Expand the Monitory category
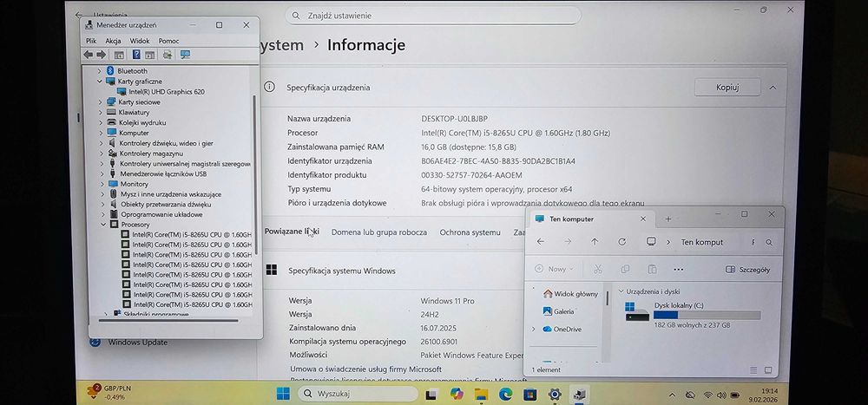Viewport: 868px width, 405px height. click(x=102, y=184)
